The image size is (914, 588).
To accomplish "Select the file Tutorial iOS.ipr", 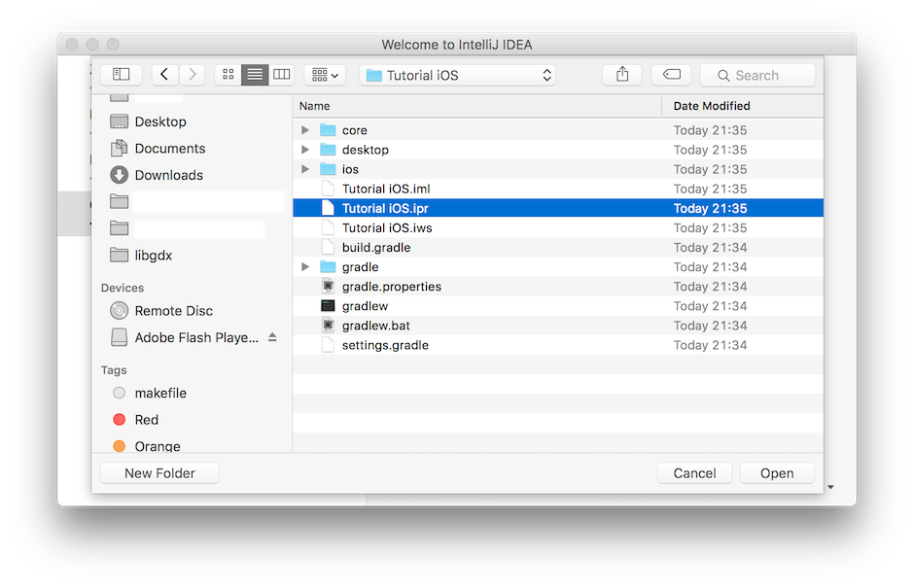I will [558, 208].
